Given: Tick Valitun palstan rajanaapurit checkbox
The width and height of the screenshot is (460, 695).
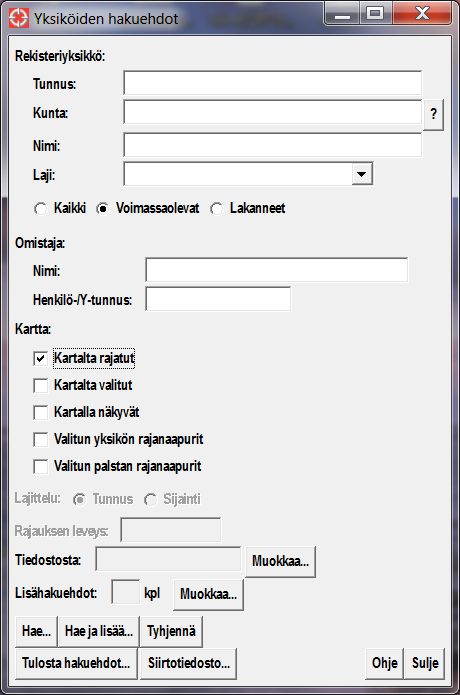Looking at the screenshot, I should (x=40, y=467).
